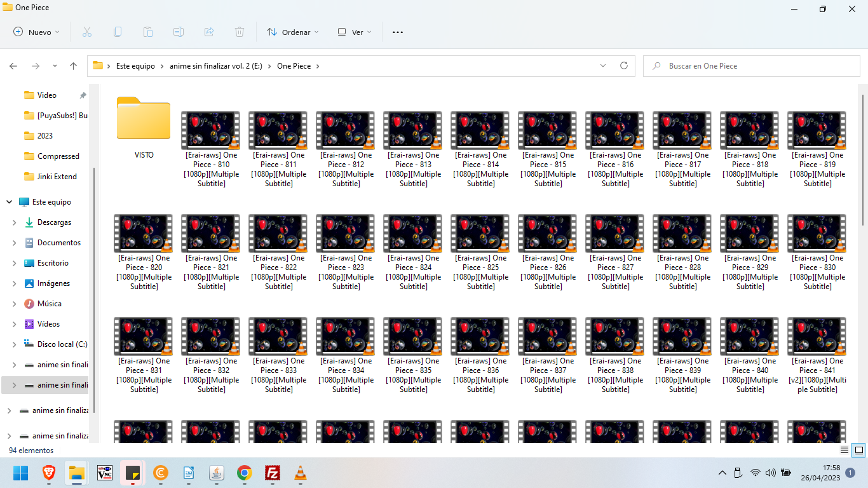The width and height of the screenshot is (868, 488).
Task: Click the Buscar en One Piece search box
Action: tap(752, 66)
